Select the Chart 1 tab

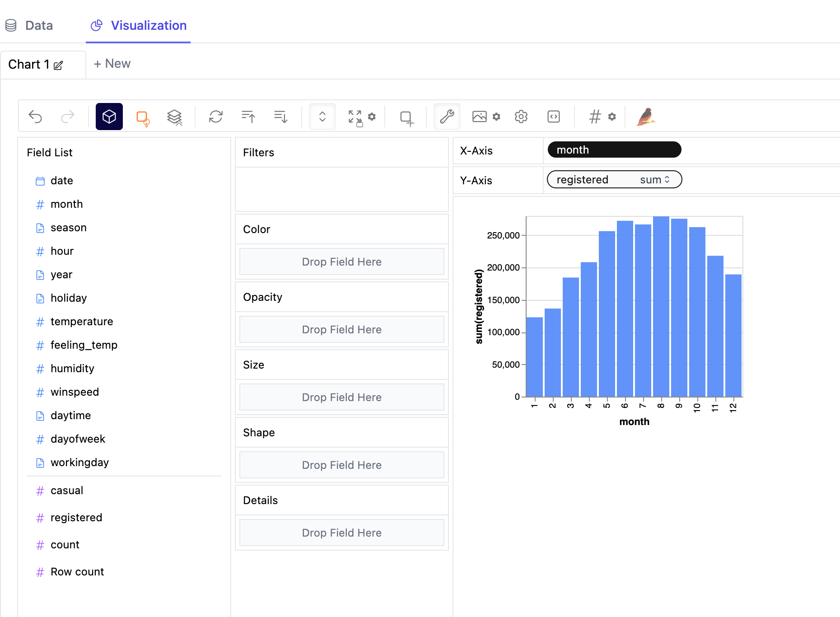click(x=28, y=65)
